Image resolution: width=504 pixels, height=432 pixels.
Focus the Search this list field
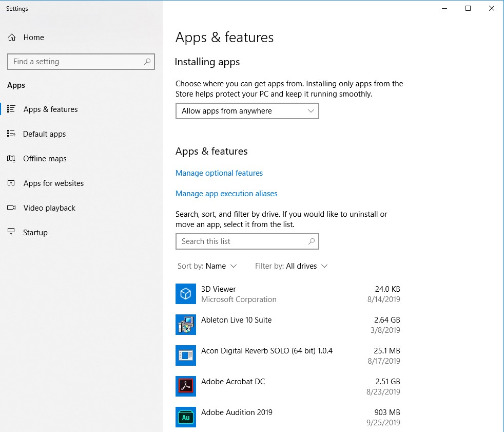(x=241, y=241)
